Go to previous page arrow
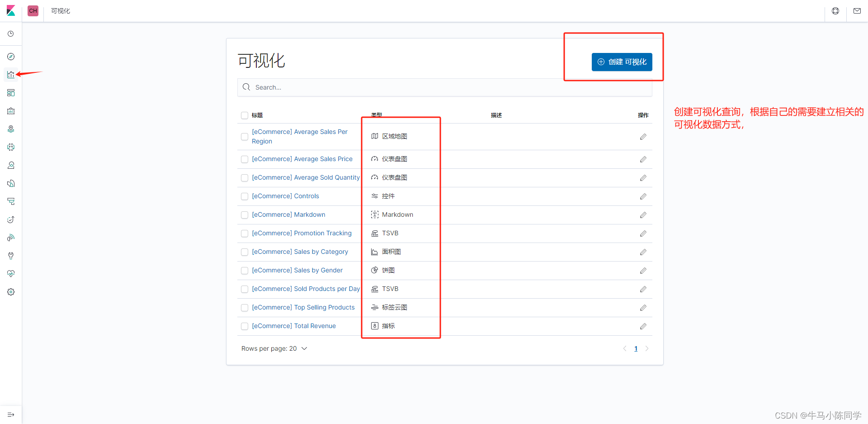Image resolution: width=868 pixels, height=424 pixels. [x=625, y=348]
